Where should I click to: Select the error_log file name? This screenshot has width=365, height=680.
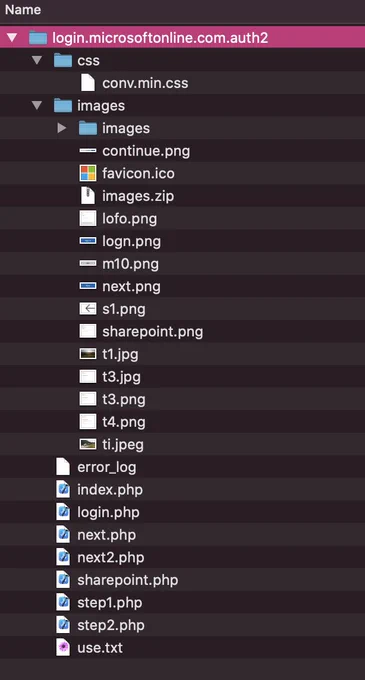tap(107, 468)
